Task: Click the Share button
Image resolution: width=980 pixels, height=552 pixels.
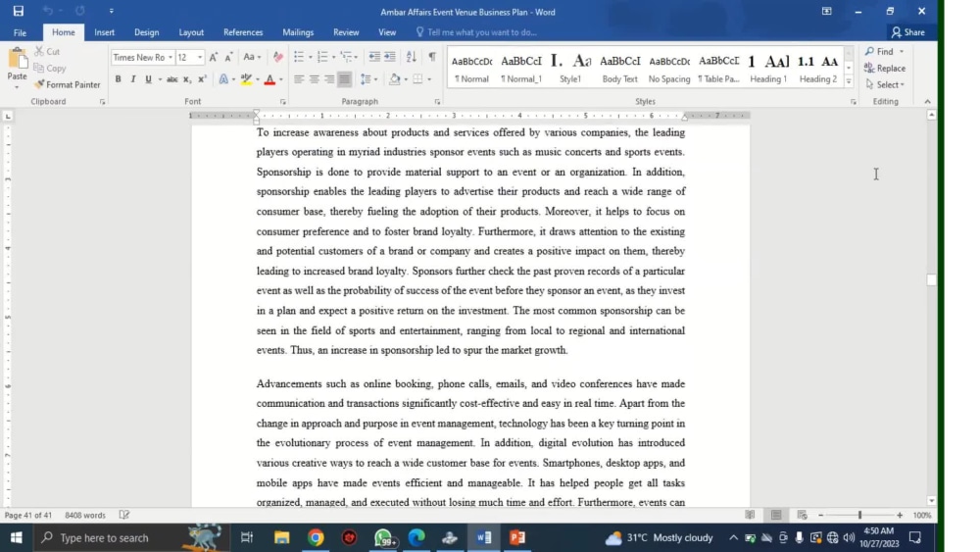Action: [x=908, y=32]
